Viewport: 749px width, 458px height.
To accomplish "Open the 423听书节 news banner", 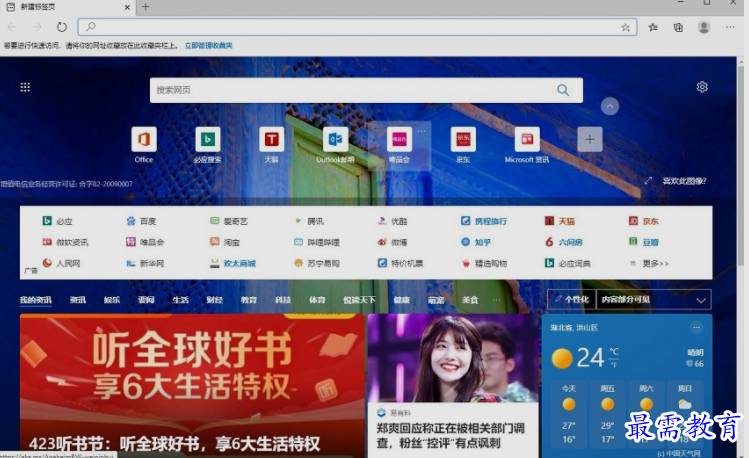I will (192, 385).
